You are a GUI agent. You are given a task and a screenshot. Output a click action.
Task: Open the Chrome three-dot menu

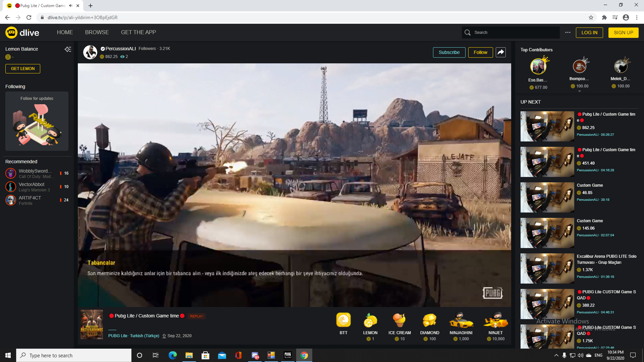pos(637,17)
